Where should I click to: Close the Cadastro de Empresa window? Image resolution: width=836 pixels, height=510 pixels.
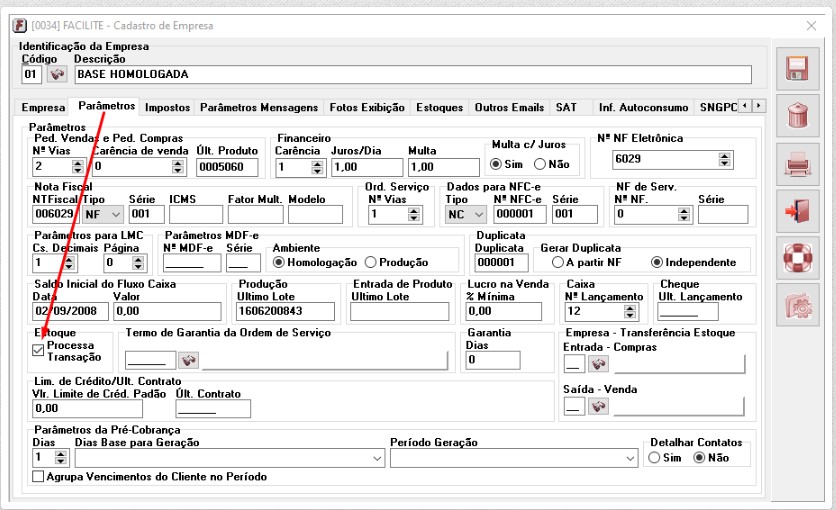[811, 26]
